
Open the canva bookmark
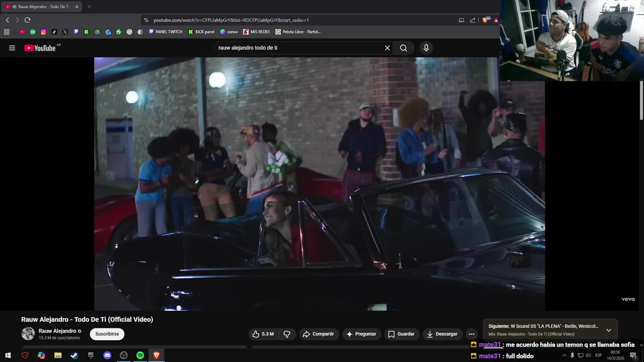coord(229,32)
